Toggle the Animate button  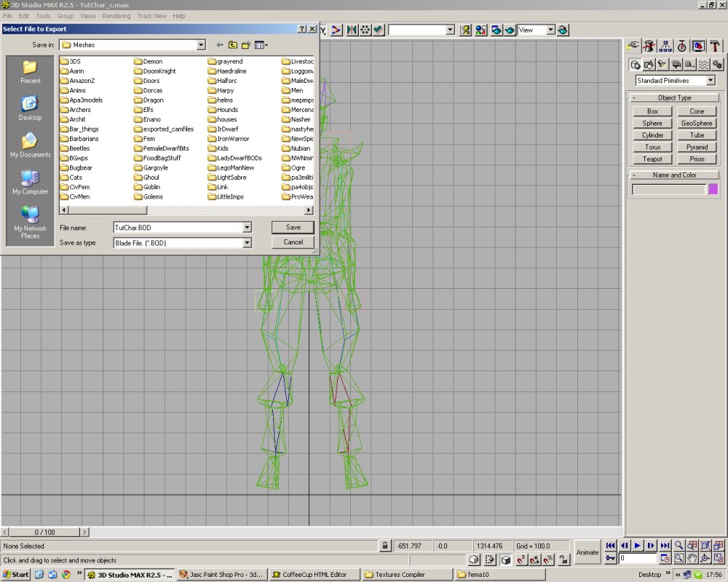point(587,552)
